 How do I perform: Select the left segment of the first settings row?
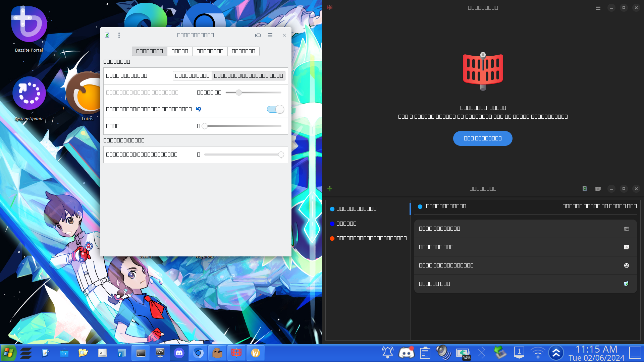point(192,76)
